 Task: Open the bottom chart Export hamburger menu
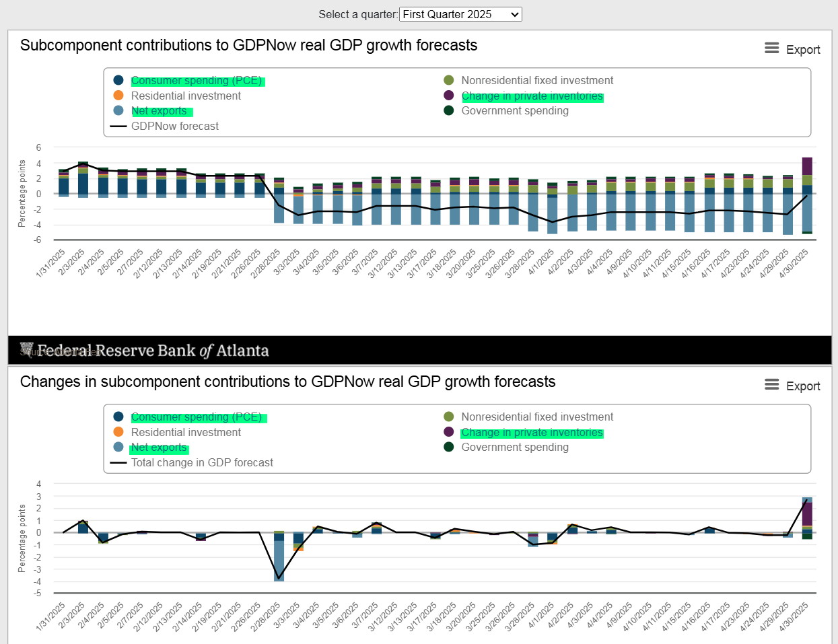[x=771, y=385]
